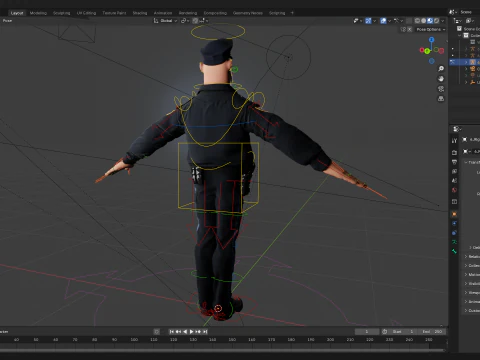Switch perspective/orthographic view grid icon

(x=441, y=99)
